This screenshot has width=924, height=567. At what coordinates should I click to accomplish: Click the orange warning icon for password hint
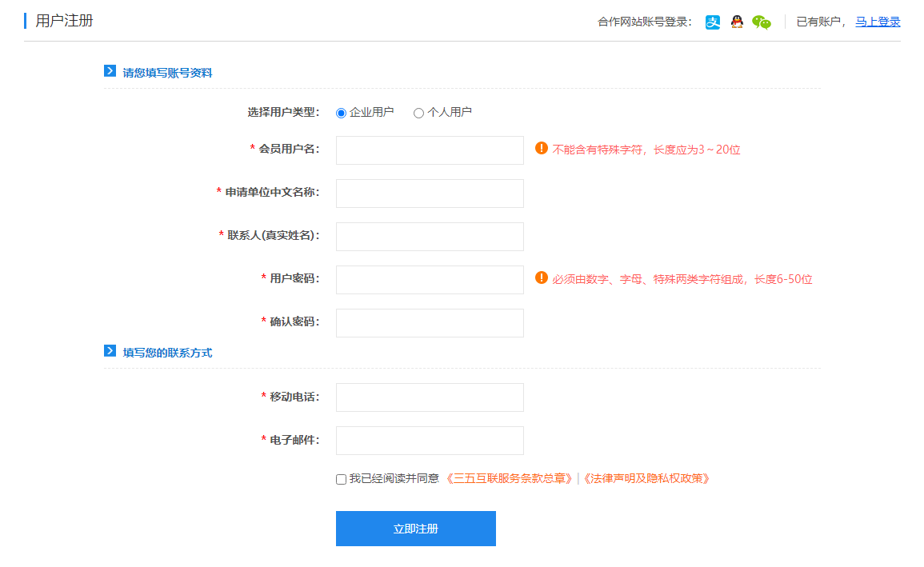click(x=542, y=278)
